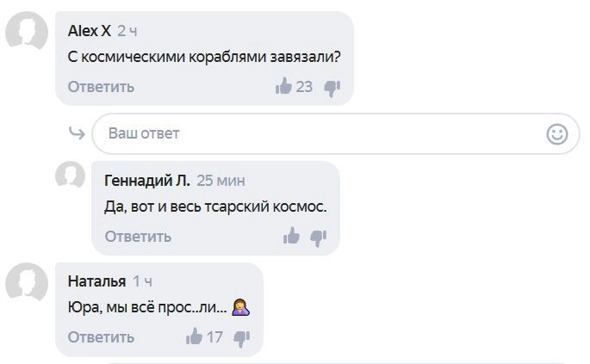
Task: Click Ответить under Alex X's comment
Action: tap(101, 86)
